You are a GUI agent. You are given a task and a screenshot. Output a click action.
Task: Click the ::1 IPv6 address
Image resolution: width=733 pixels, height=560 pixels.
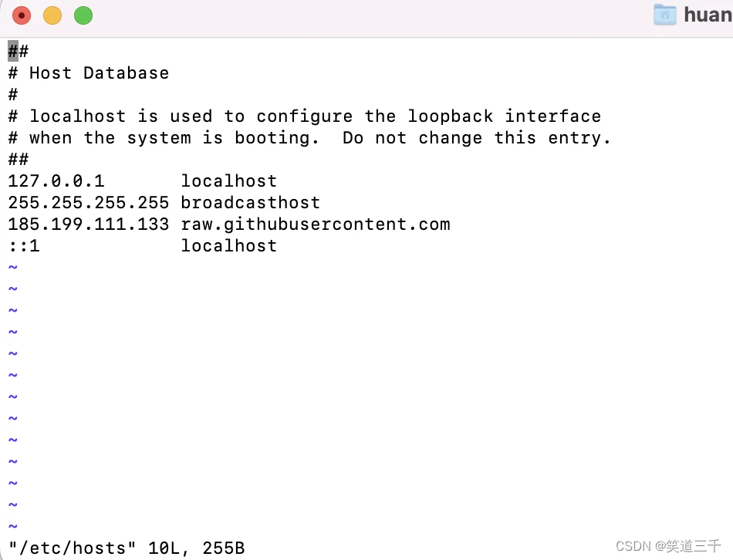(24, 245)
